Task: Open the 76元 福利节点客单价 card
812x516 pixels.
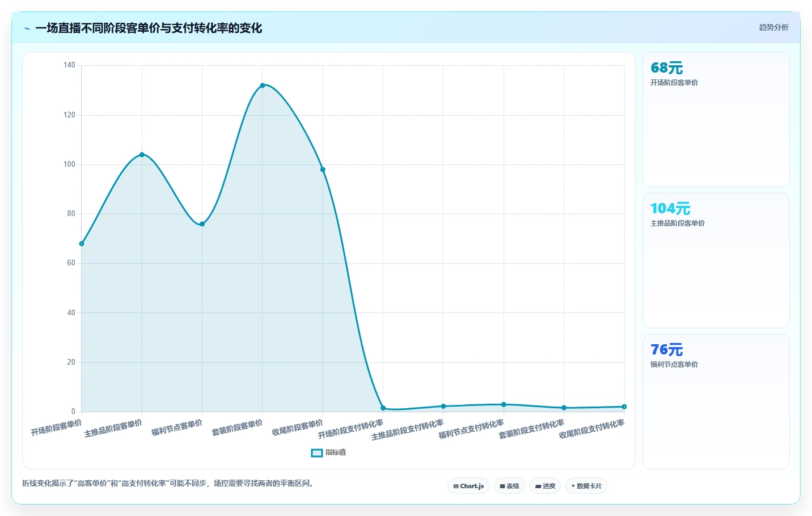Action: click(716, 401)
